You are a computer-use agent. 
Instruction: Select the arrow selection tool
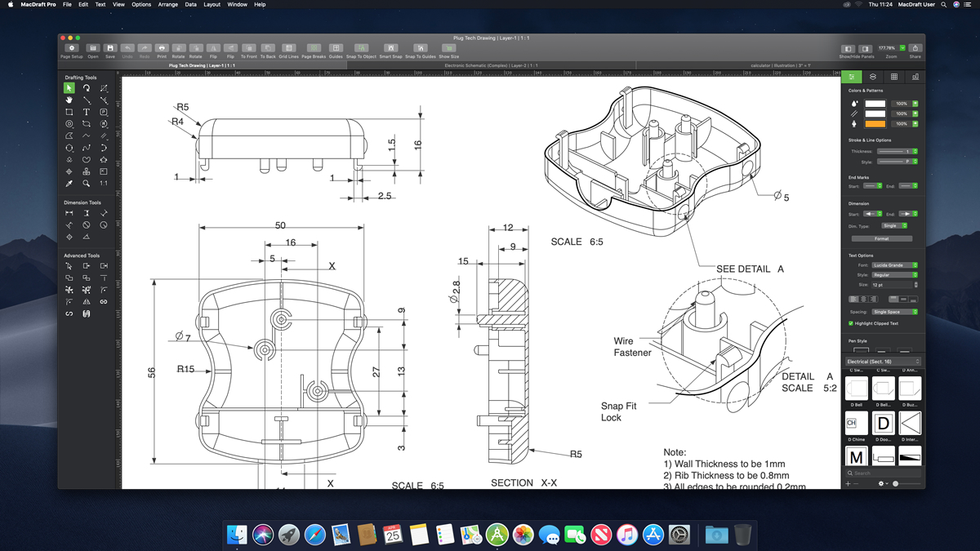[x=69, y=88]
